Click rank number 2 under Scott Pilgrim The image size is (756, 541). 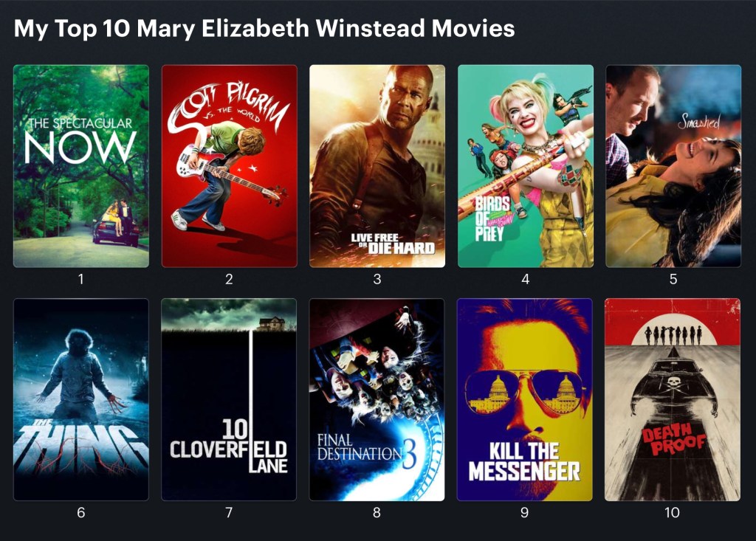tap(229, 279)
